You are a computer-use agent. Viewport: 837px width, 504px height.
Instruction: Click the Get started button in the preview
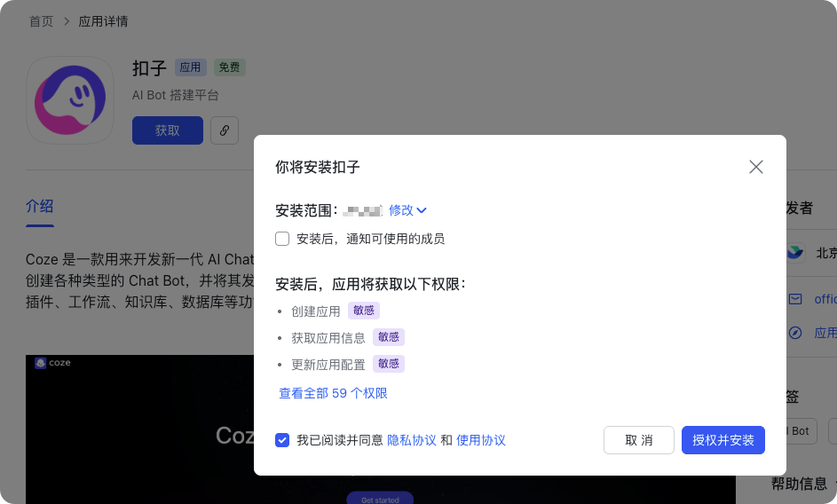pyautogui.click(x=380, y=498)
